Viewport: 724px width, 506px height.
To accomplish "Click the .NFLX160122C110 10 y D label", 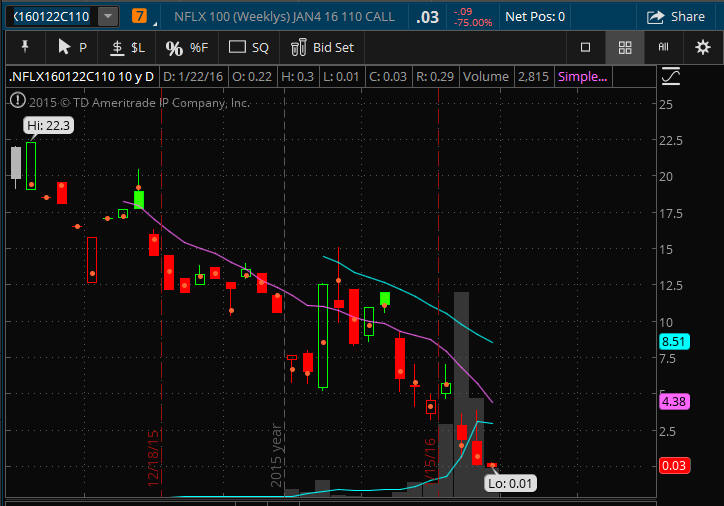I will [x=82, y=77].
